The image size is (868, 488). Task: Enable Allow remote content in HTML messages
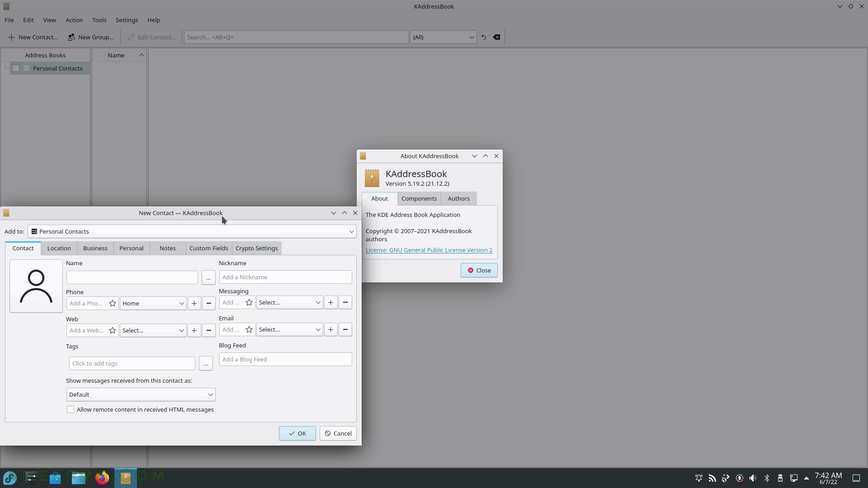71,409
